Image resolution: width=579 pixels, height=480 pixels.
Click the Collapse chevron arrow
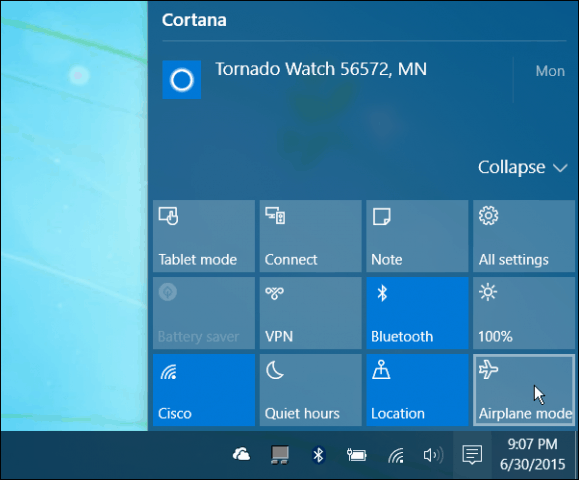click(560, 168)
